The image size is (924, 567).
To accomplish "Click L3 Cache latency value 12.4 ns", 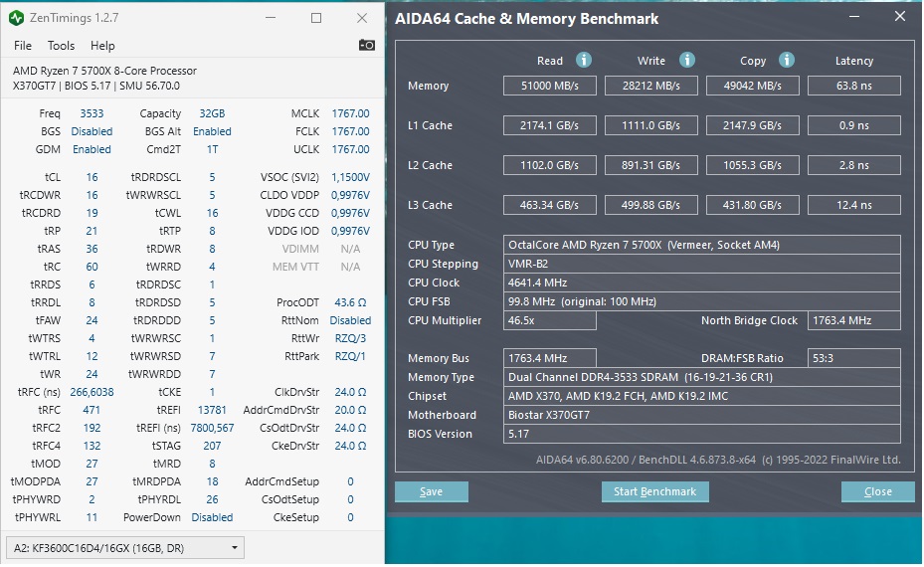I will [x=853, y=205].
